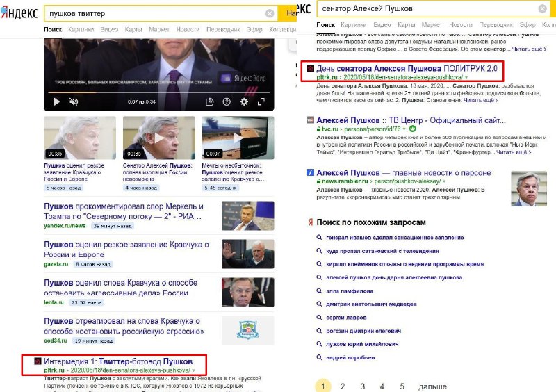The width and height of the screenshot is (556, 392).
Task: Open Маркет tab in left window
Action: (159, 29)
